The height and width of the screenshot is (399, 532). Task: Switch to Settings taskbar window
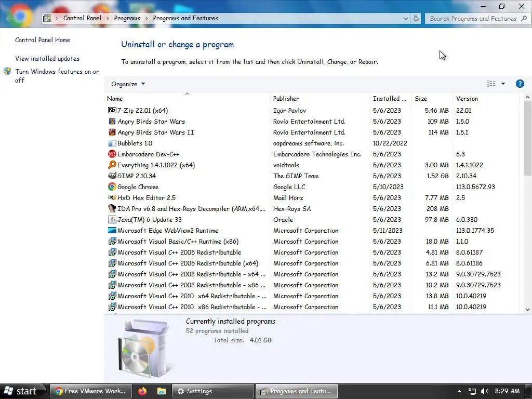point(212,391)
